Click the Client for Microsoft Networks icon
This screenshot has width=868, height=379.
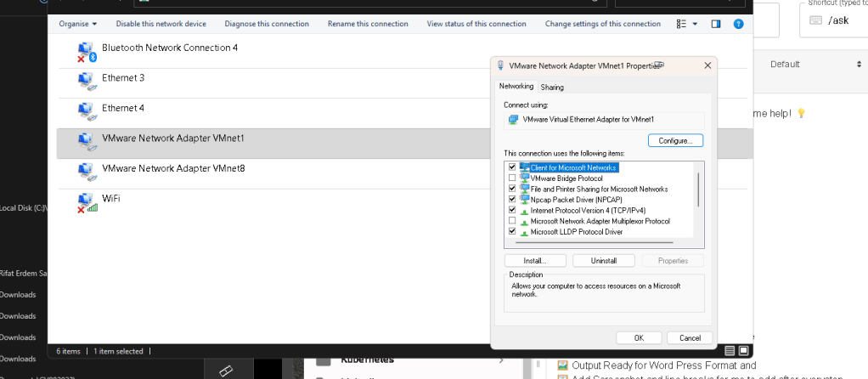(525, 167)
